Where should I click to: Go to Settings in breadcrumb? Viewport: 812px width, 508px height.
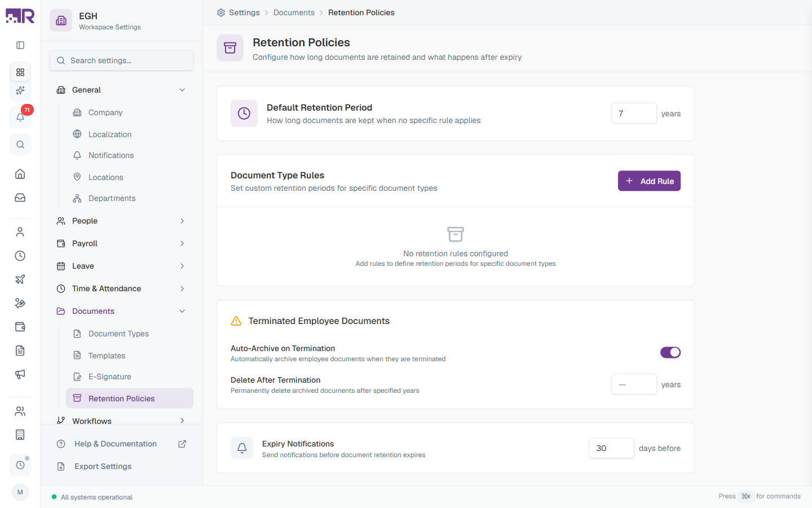[244, 12]
